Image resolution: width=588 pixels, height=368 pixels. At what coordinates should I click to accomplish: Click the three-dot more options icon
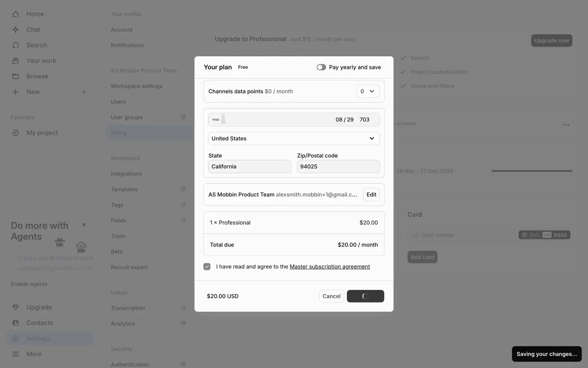[x=566, y=125]
